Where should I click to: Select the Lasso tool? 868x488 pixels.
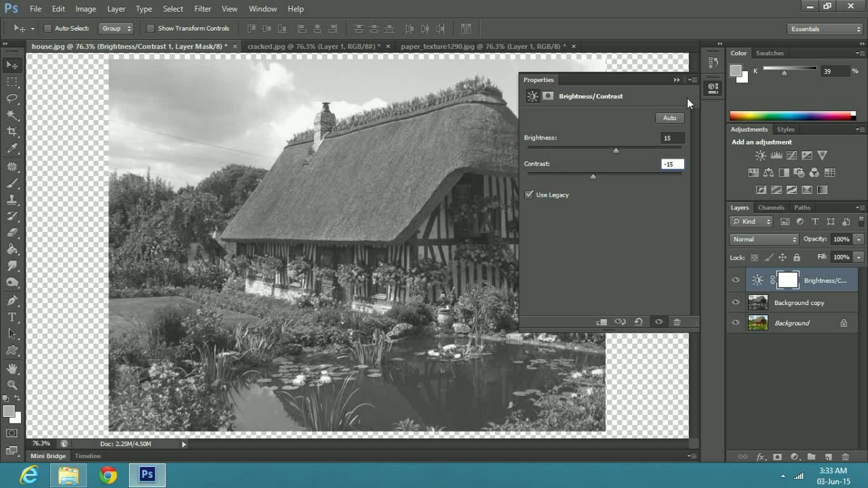click(x=12, y=99)
